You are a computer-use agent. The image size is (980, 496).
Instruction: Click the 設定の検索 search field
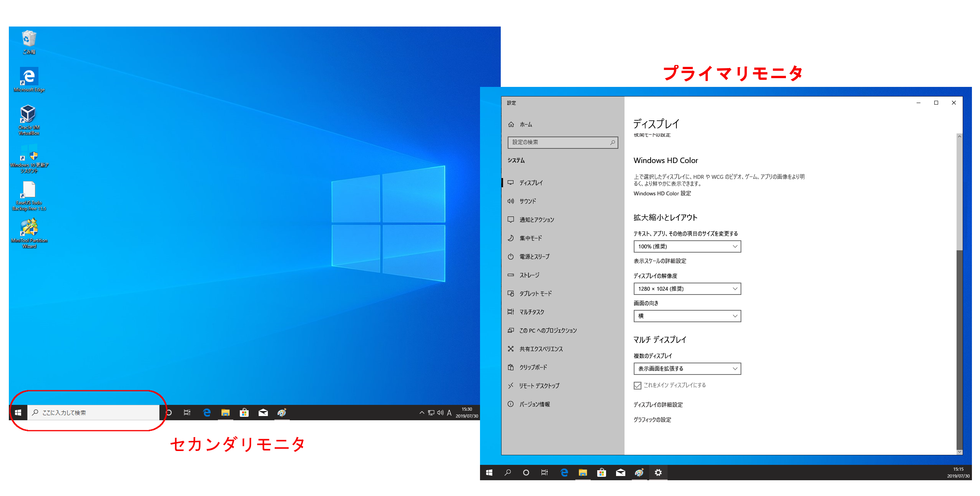pyautogui.click(x=559, y=142)
